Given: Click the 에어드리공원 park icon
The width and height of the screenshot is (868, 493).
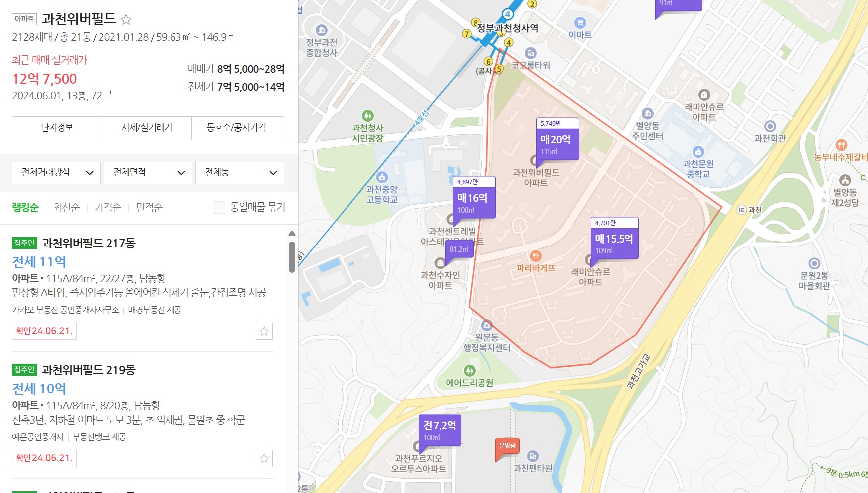Looking at the screenshot, I should (x=469, y=371).
